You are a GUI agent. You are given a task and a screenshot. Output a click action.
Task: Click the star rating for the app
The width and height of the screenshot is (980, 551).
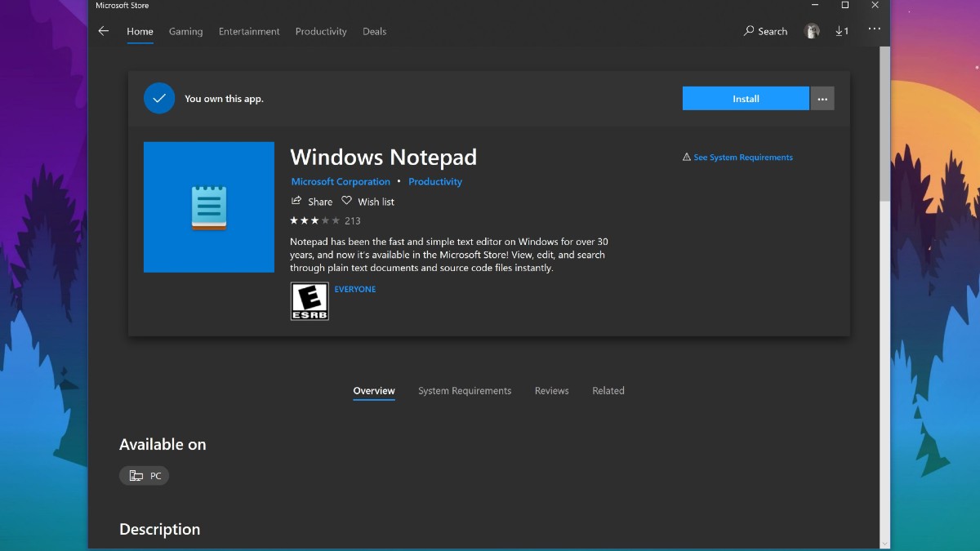tap(315, 220)
